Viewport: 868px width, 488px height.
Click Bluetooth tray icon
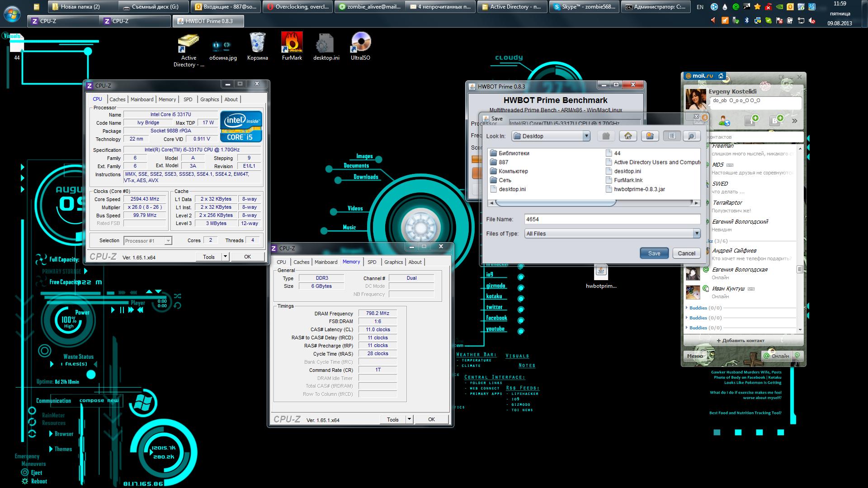click(747, 20)
